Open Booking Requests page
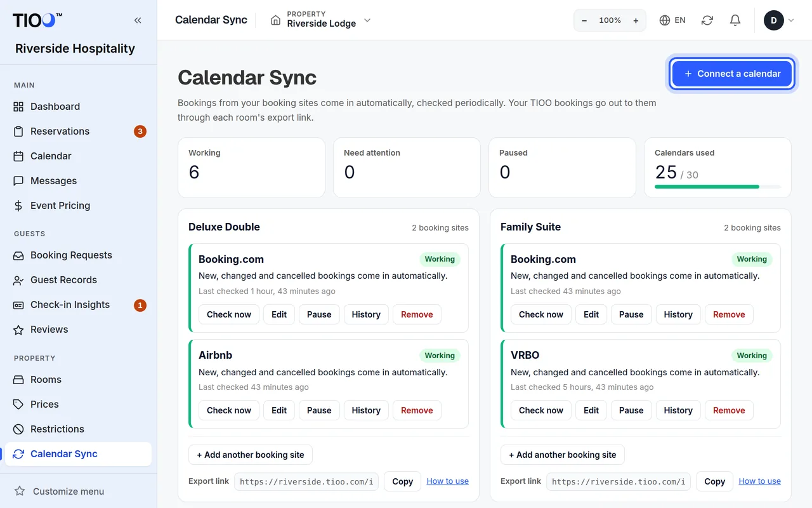Viewport: 812px width, 508px height. pos(78,255)
